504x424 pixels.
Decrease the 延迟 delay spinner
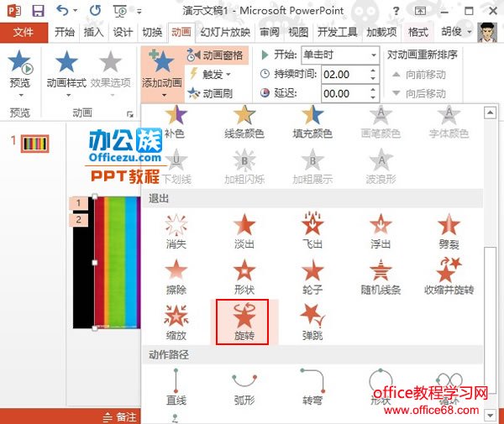(373, 97)
